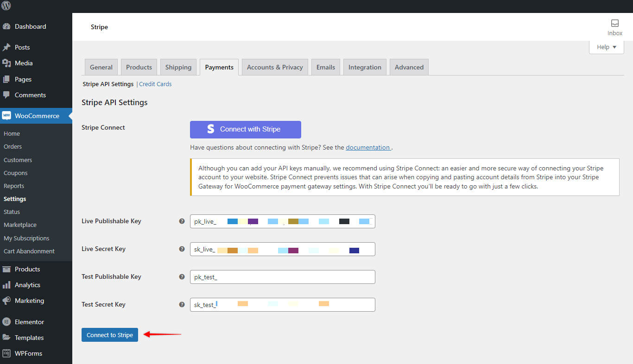Expand the Help dropdown
The width and height of the screenshot is (633, 364).
pos(607,47)
